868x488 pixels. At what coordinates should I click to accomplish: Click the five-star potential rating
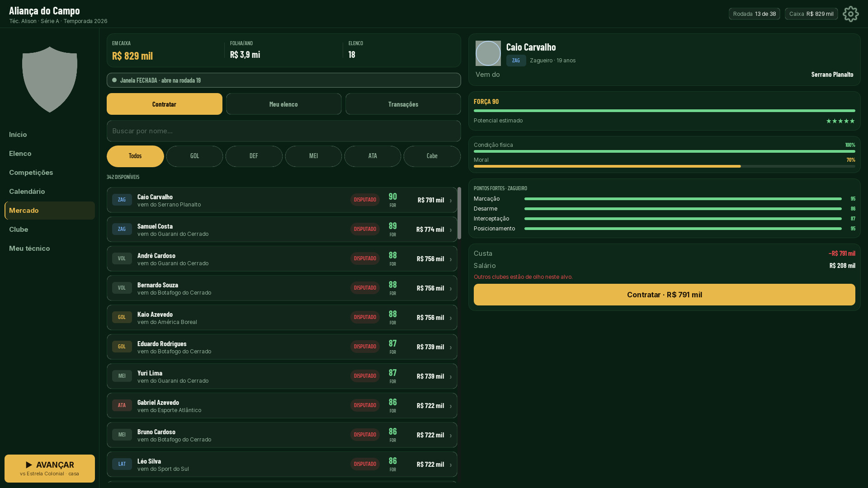pos(840,121)
